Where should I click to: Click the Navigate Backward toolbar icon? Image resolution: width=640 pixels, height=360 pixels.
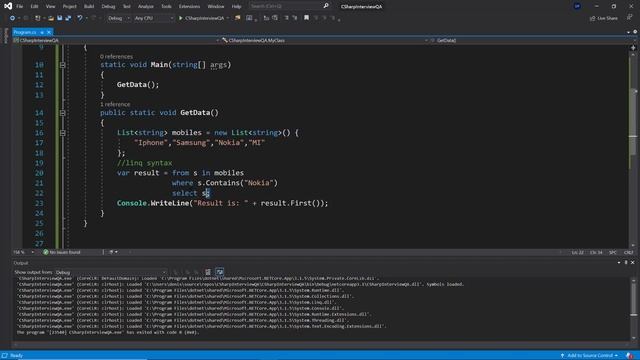tap(12, 18)
